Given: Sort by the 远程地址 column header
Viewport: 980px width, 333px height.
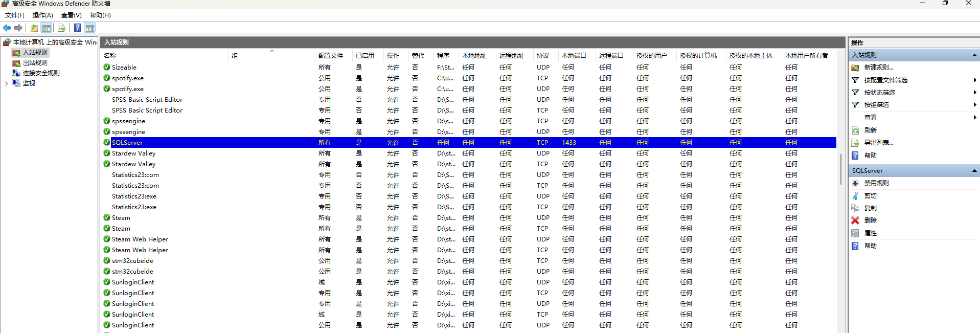Looking at the screenshot, I should [x=515, y=56].
